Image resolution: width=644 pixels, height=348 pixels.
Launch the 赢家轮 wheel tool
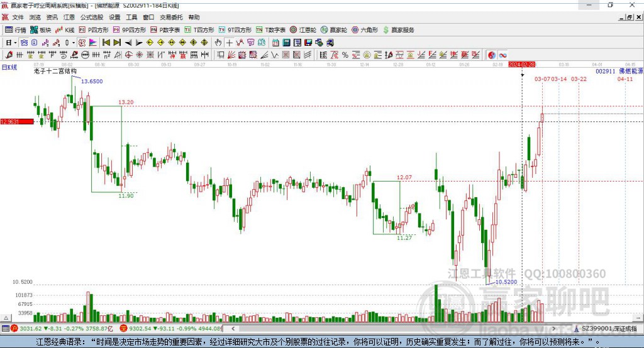[334, 30]
